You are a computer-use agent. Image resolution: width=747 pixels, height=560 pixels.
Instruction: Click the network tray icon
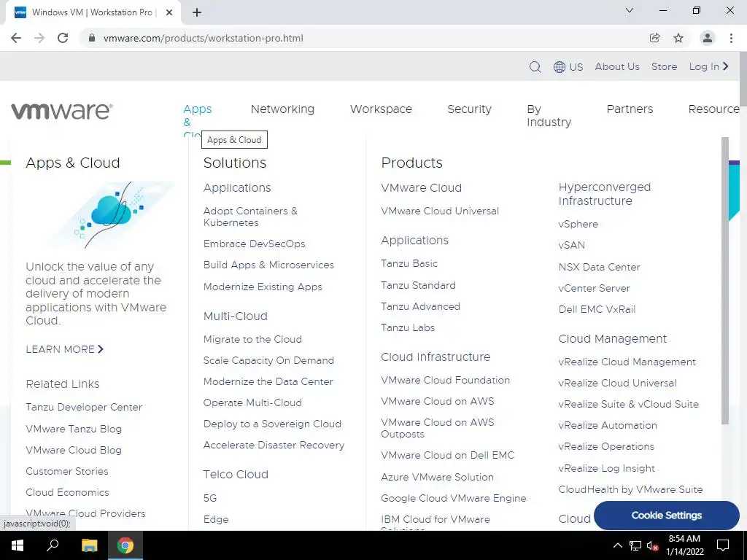pos(635,545)
